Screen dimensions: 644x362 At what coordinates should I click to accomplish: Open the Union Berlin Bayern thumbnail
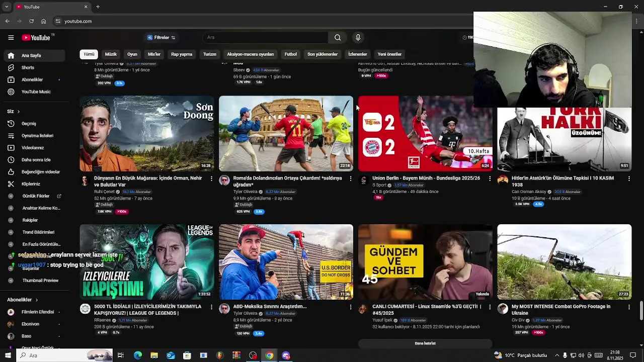(425, 133)
